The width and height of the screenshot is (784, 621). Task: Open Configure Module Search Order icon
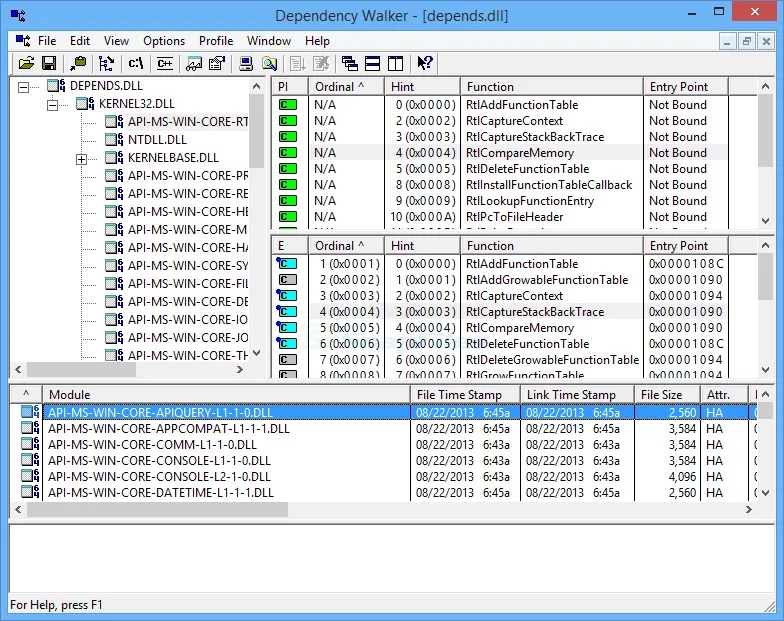pyautogui.click(x=270, y=64)
